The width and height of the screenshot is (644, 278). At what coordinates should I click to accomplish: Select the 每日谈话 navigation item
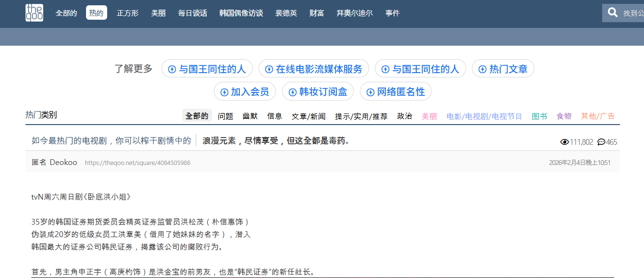pos(192,13)
